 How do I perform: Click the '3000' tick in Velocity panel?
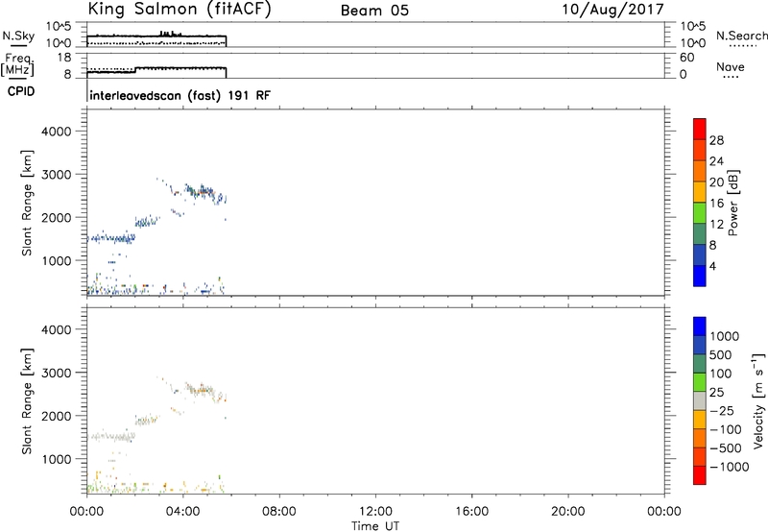(56, 373)
